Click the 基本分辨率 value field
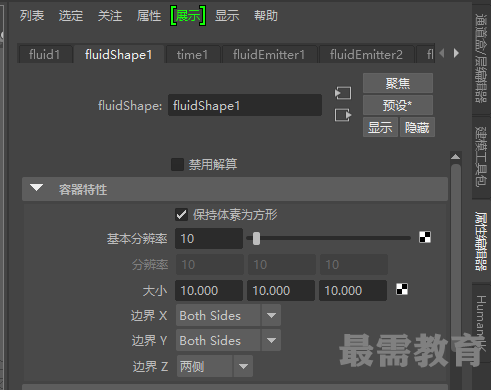The height and width of the screenshot is (390, 491). pos(209,238)
